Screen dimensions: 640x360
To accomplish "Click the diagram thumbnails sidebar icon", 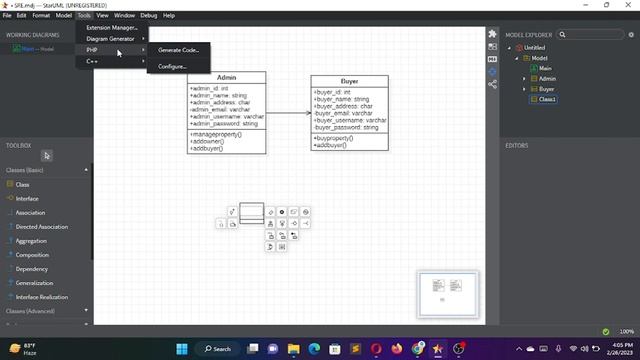I will [492, 47].
